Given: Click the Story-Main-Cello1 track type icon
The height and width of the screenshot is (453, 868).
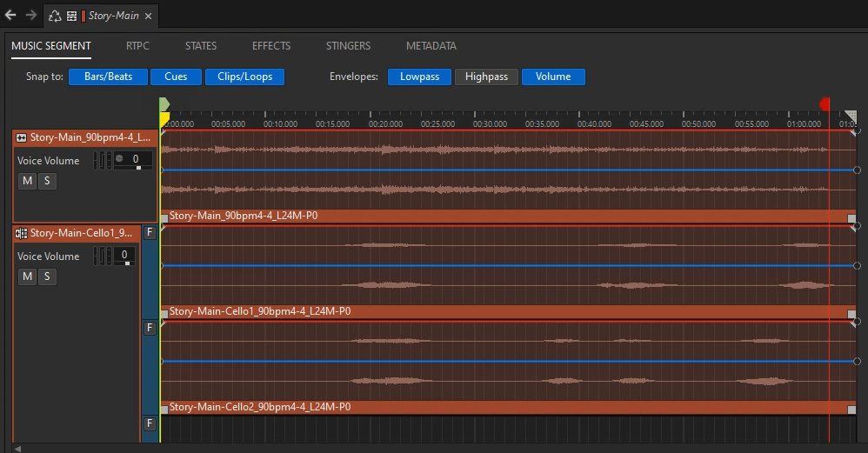Looking at the screenshot, I should point(22,233).
